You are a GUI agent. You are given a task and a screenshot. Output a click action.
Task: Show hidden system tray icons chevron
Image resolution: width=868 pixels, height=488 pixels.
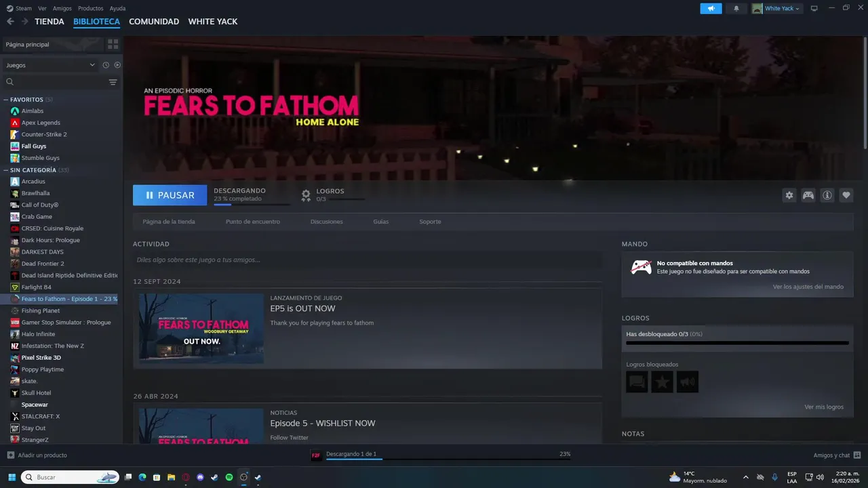tap(746, 477)
